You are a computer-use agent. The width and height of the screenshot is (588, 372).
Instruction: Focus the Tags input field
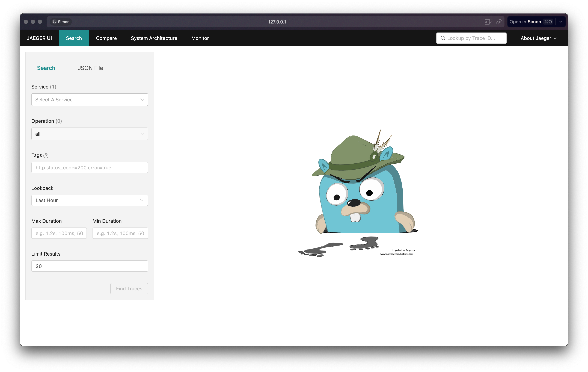90,168
